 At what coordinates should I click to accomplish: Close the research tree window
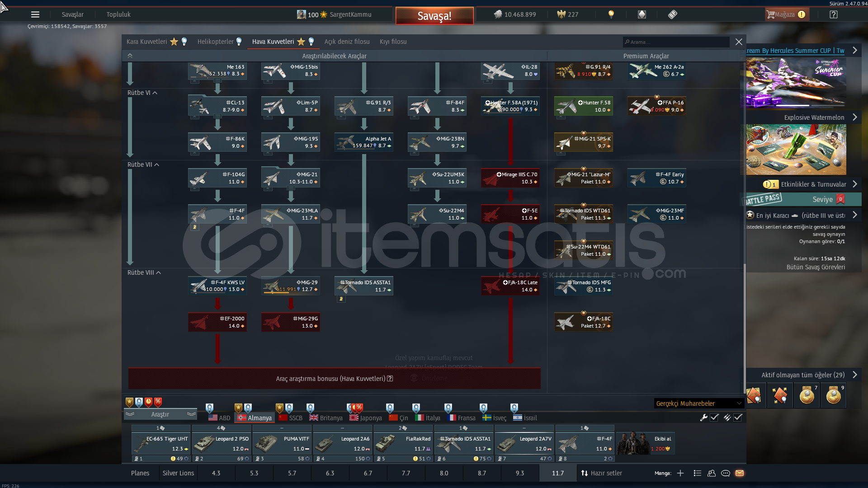click(x=739, y=42)
